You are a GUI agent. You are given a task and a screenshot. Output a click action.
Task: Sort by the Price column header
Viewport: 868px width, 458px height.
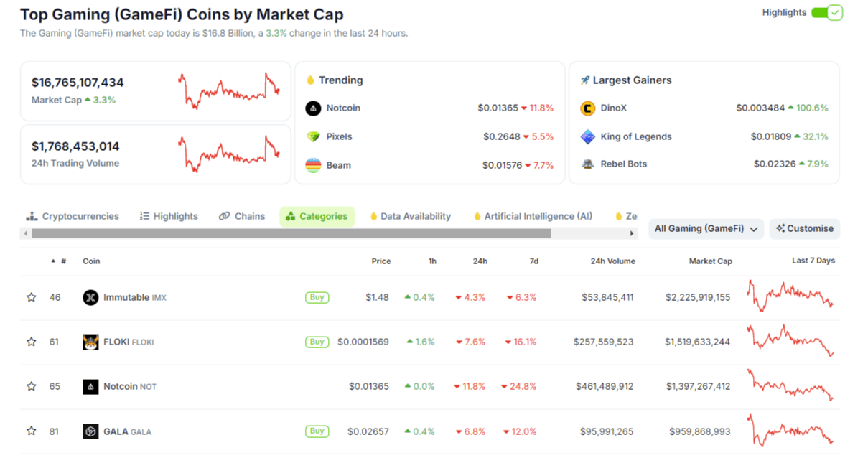[381, 261]
